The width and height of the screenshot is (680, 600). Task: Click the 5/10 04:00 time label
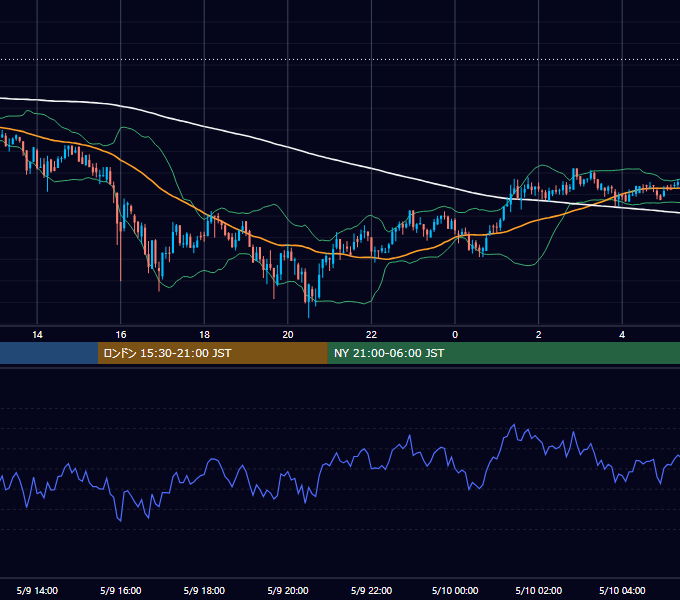click(622, 590)
